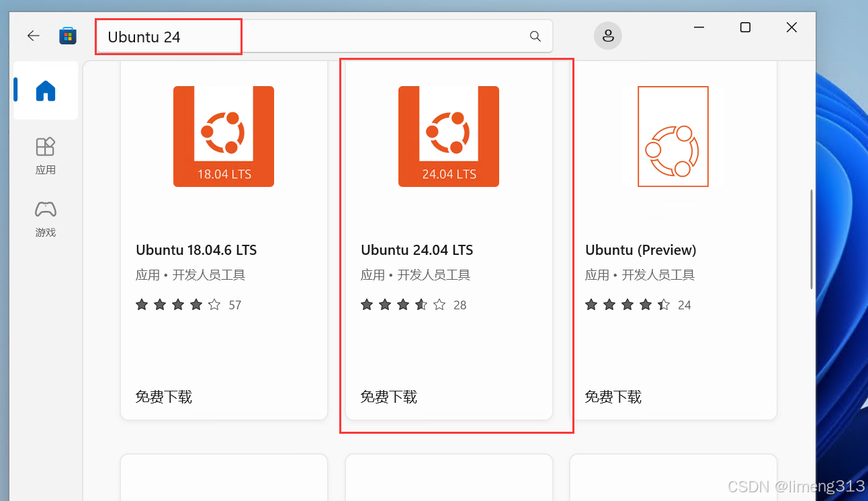Open the Games (游戏) sidebar section
Viewport: 868px width, 501px height.
pos(46,219)
